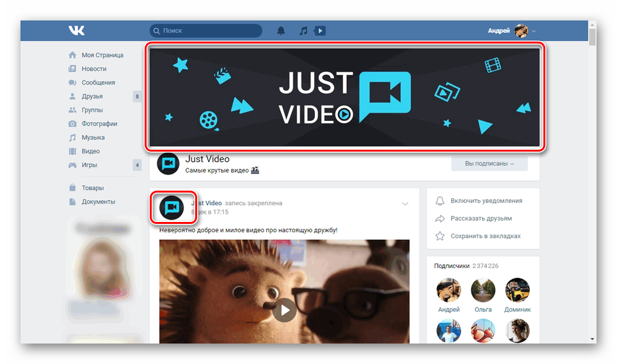Image resolution: width=617 pixels, height=364 pixels.
Task: Open the music note icon in header
Action: [x=303, y=31]
